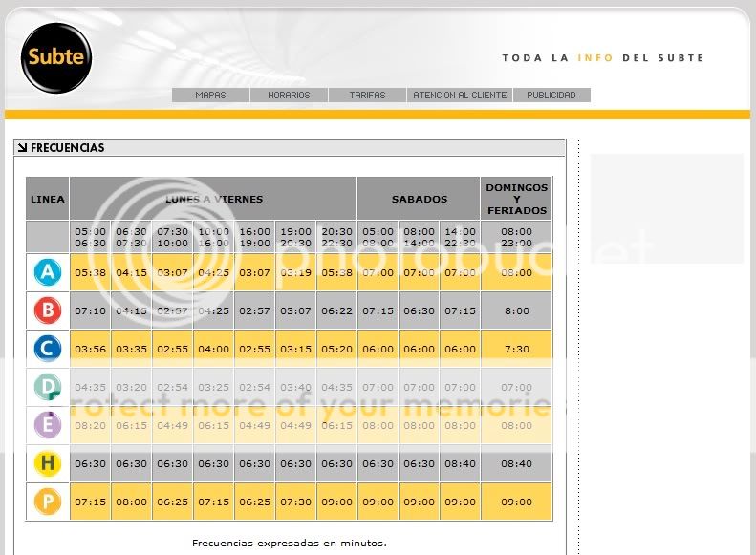Click the Domingos y Feriados header

point(516,199)
